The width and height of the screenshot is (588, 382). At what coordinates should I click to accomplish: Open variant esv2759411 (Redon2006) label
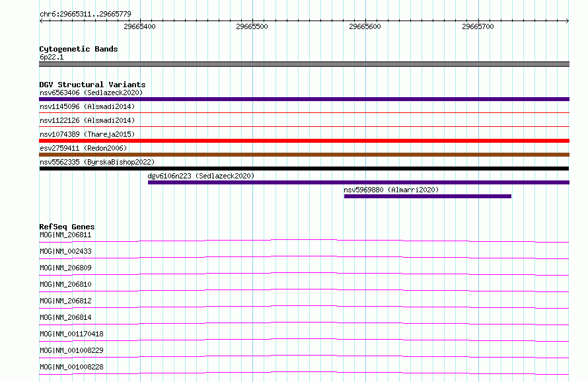coord(83,148)
